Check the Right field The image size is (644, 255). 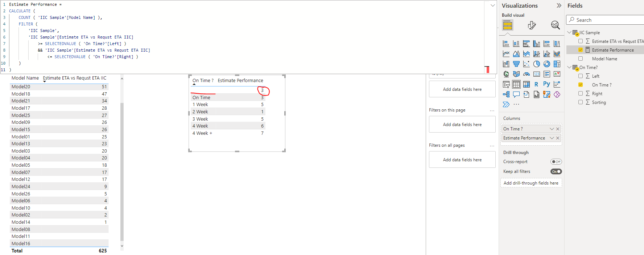(581, 93)
